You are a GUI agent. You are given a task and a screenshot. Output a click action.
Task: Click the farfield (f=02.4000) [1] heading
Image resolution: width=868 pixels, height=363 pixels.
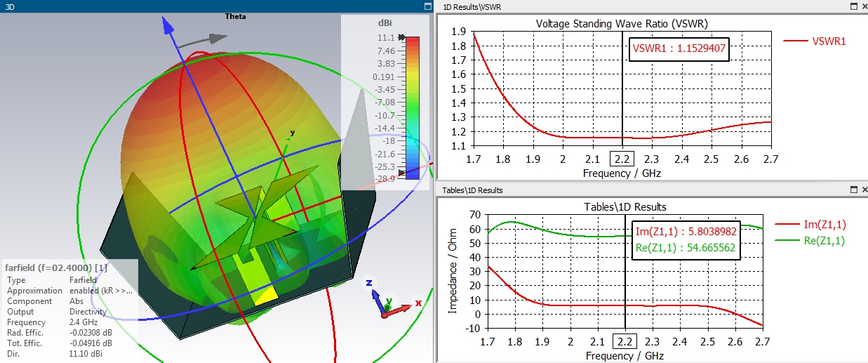pyautogui.click(x=57, y=268)
